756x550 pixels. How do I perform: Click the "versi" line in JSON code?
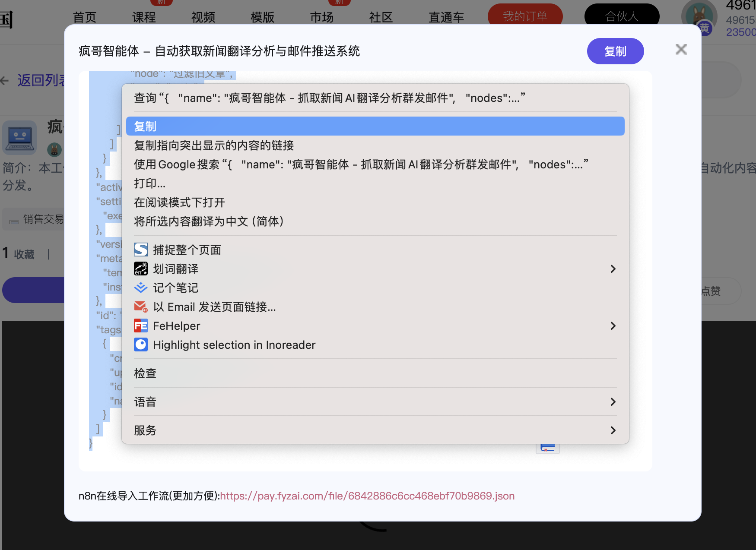(108, 244)
